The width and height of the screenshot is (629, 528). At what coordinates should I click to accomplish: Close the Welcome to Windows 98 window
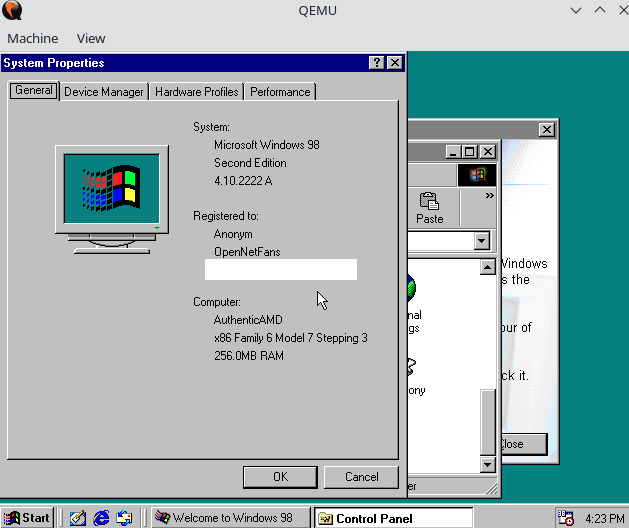pyautogui.click(x=547, y=130)
